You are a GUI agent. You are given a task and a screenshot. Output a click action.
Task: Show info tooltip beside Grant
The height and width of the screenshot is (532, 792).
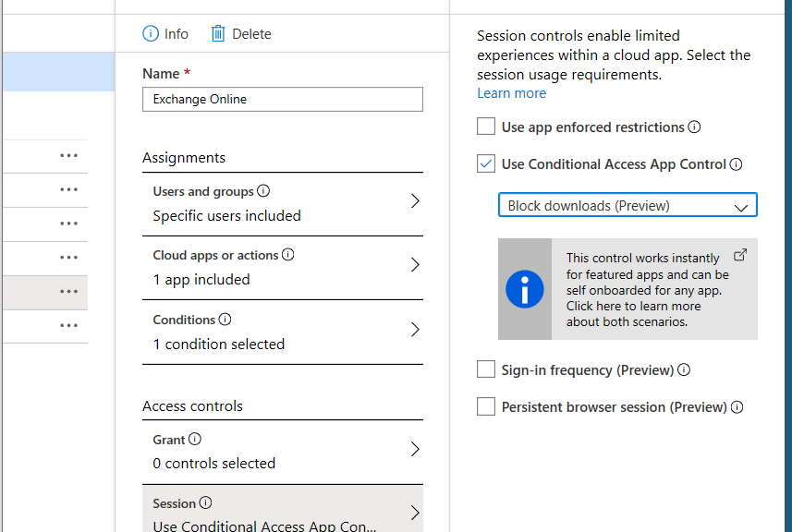[x=194, y=439]
